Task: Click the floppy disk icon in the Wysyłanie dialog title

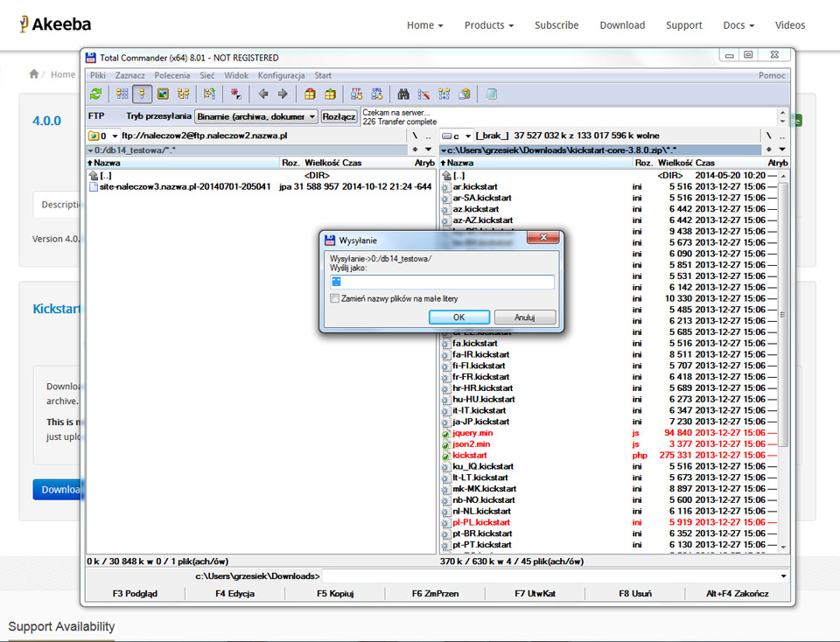Action: click(330, 240)
